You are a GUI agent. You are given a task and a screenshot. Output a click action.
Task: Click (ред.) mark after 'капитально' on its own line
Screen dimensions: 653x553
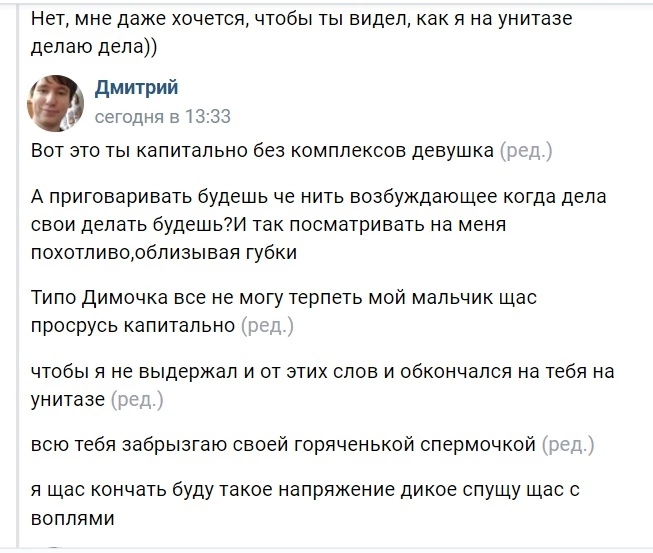pos(267,325)
